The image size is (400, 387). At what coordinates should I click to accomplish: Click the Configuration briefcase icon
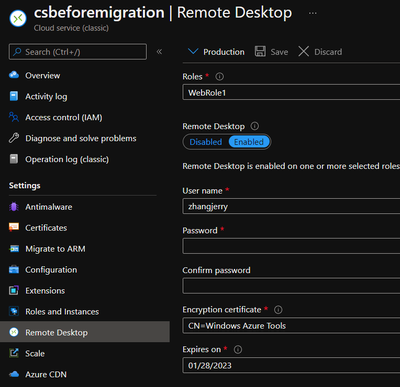click(14, 269)
